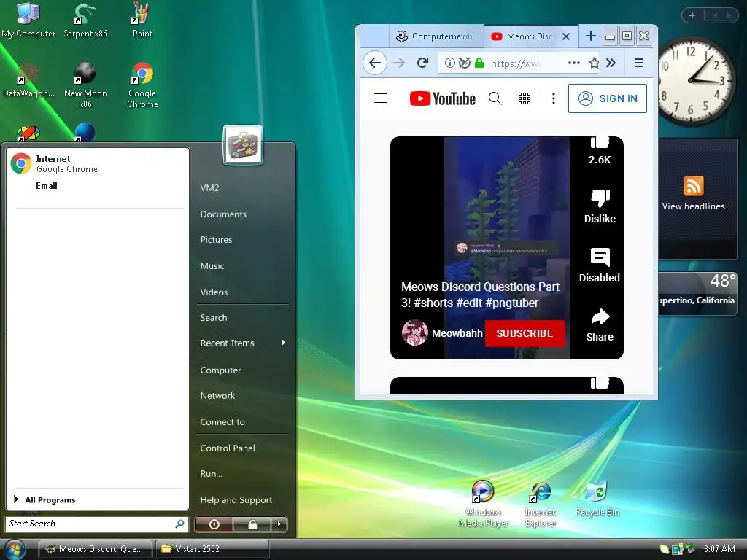Open YouTube guide hamburger menu
This screenshot has width=747, height=560.
pyautogui.click(x=381, y=98)
